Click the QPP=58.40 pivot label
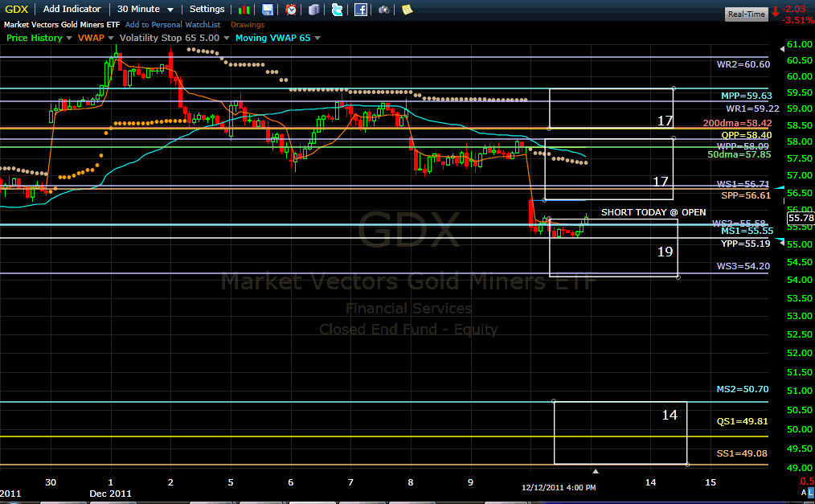 point(747,135)
